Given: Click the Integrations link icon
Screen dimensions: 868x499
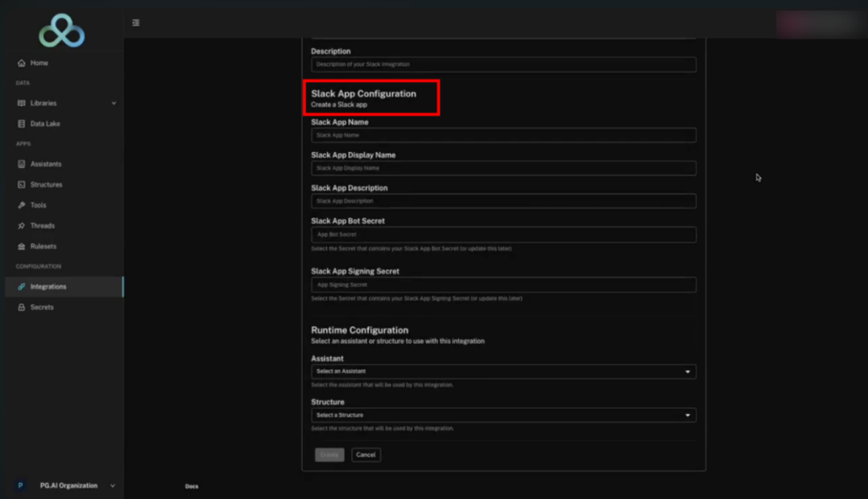Looking at the screenshot, I should [x=21, y=287].
